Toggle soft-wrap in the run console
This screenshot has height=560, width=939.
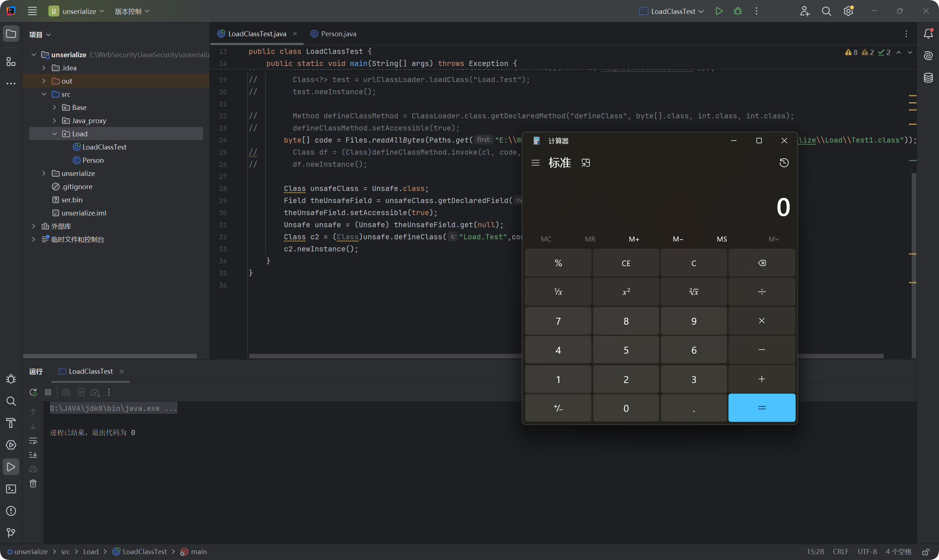coord(33,441)
